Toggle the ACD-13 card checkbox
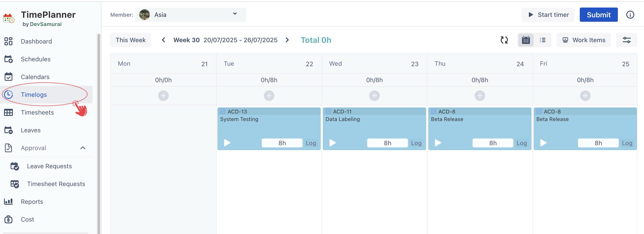 (223, 111)
